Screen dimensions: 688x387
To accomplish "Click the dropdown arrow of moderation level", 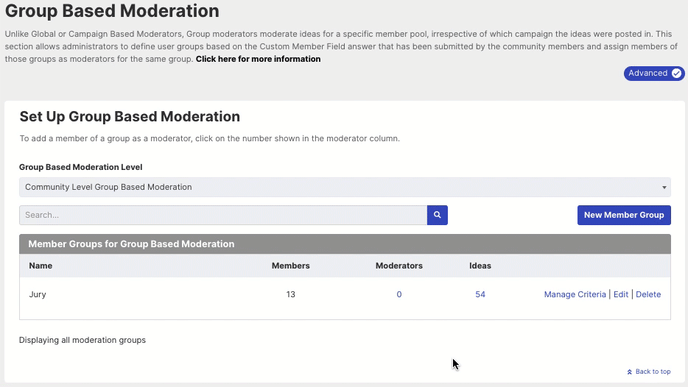I will [x=664, y=187].
